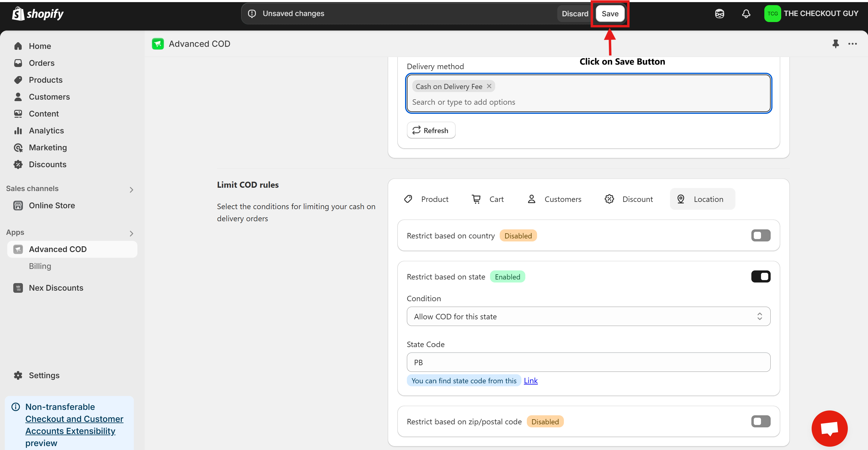Click the Settings gear icon

point(18,375)
